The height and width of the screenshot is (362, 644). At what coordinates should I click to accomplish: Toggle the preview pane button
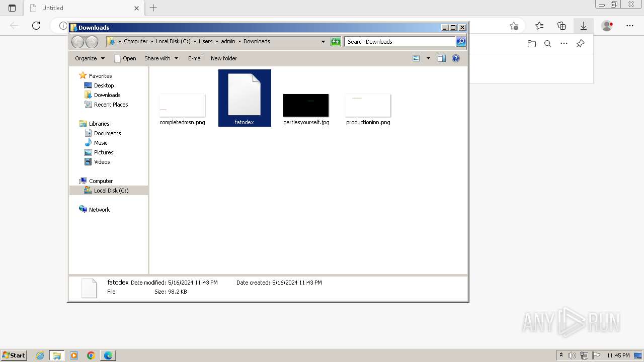(x=442, y=58)
